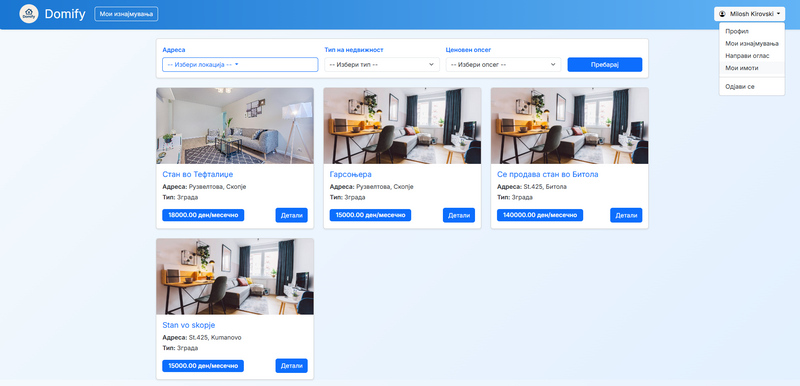
Task: Open Детали for Стан во Тефталице
Action: coord(291,215)
